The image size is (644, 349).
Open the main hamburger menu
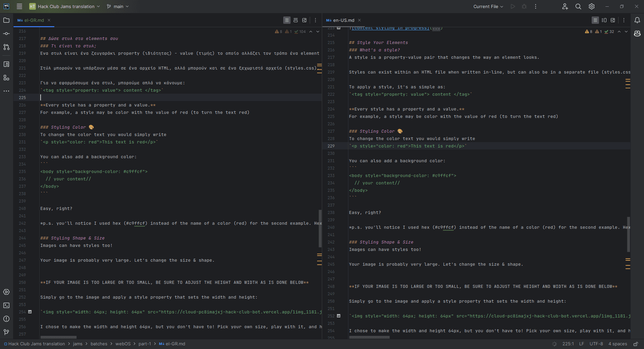click(19, 7)
